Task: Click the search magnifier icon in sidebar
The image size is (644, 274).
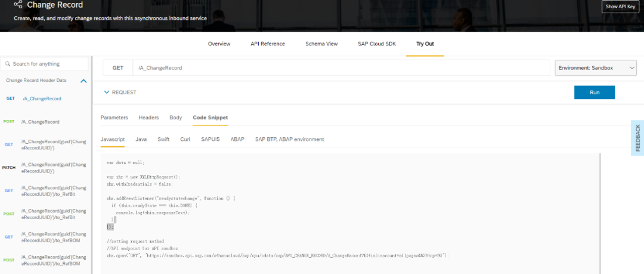Action: click(x=8, y=64)
